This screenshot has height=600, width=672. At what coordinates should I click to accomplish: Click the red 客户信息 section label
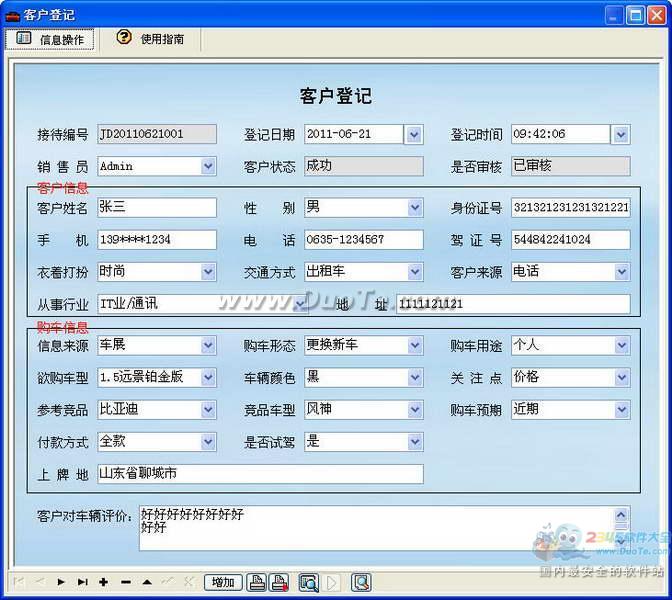pyautogui.click(x=63, y=188)
